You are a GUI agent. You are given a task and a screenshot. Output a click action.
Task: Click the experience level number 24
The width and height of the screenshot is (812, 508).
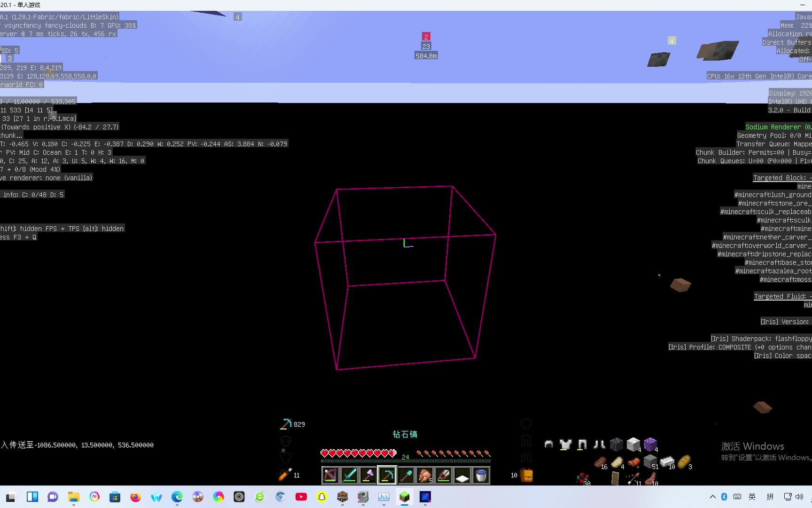[406, 457]
